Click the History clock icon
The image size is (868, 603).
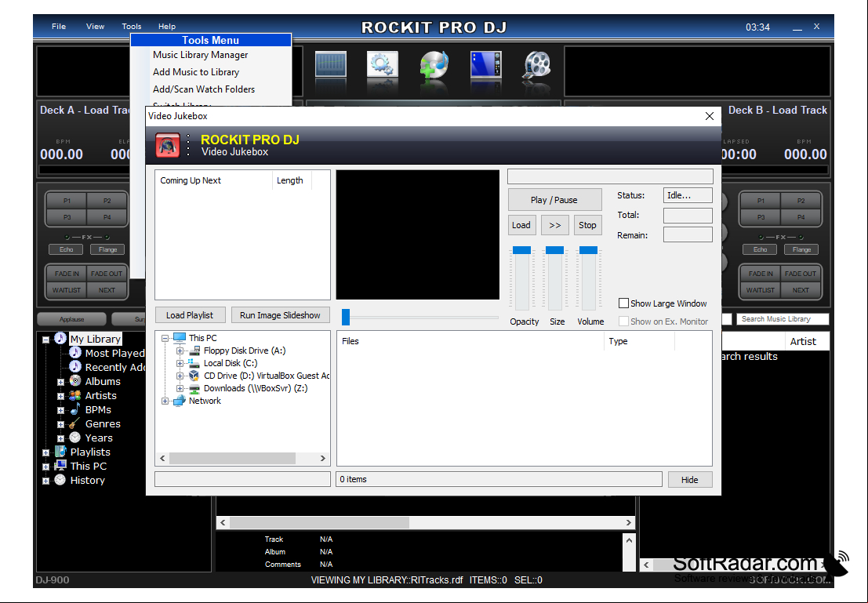coord(60,480)
